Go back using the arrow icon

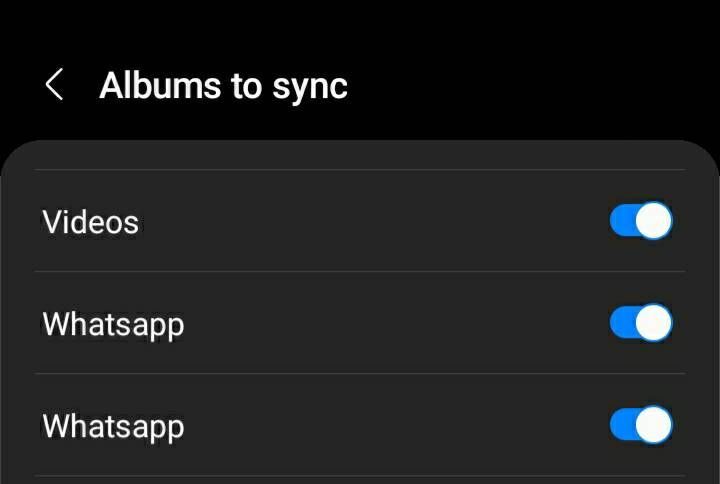[x=54, y=84]
